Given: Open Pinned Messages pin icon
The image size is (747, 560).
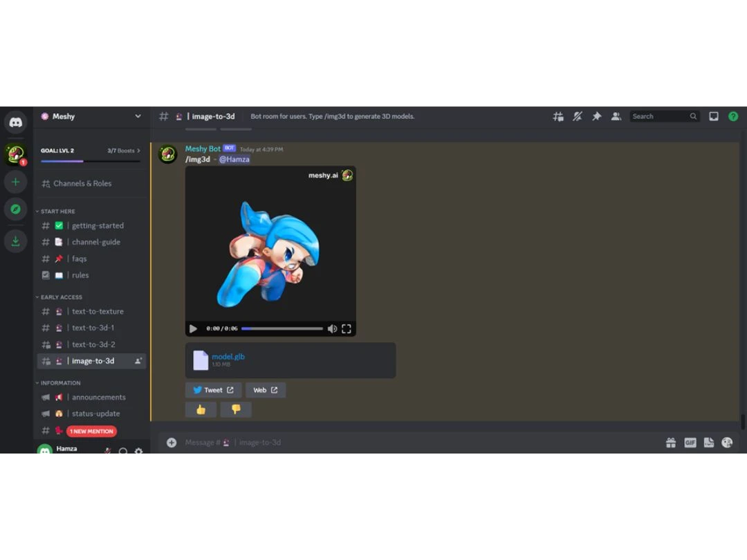Looking at the screenshot, I should (596, 116).
